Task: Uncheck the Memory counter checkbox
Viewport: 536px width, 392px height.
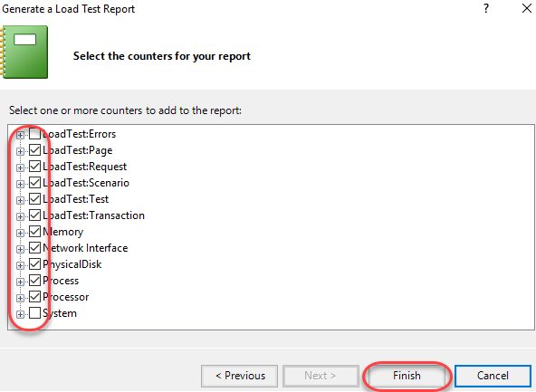Action: (x=35, y=232)
